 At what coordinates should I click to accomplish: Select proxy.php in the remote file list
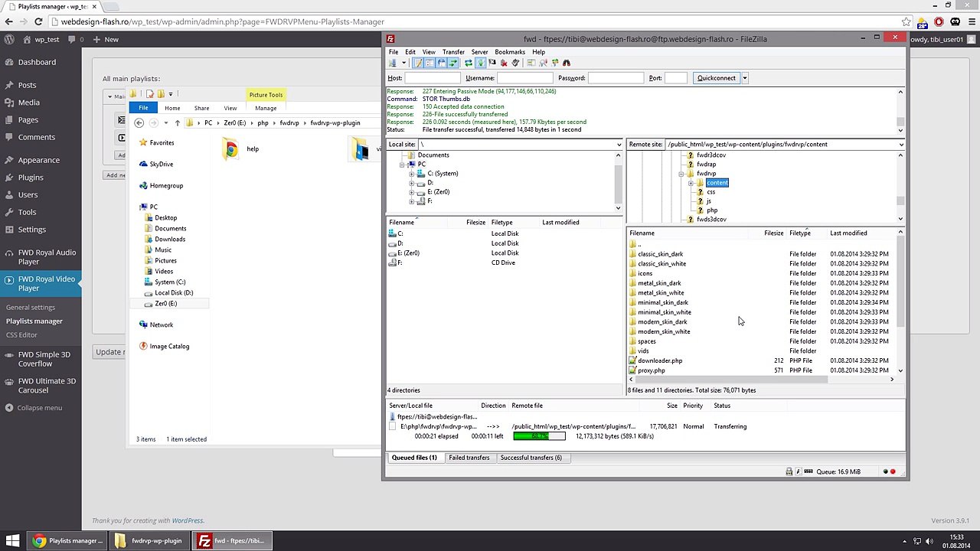pos(652,370)
